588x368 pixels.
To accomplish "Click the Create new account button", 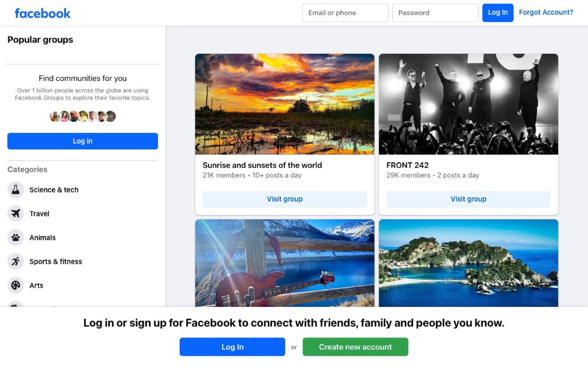I will pyautogui.click(x=355, y=347).
